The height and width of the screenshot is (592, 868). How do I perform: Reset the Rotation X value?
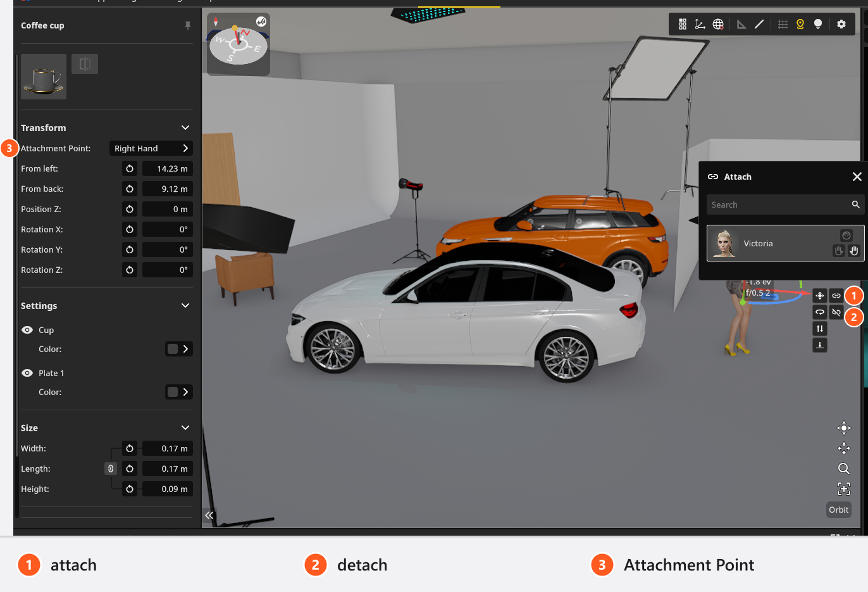click(x=130, y=229)
